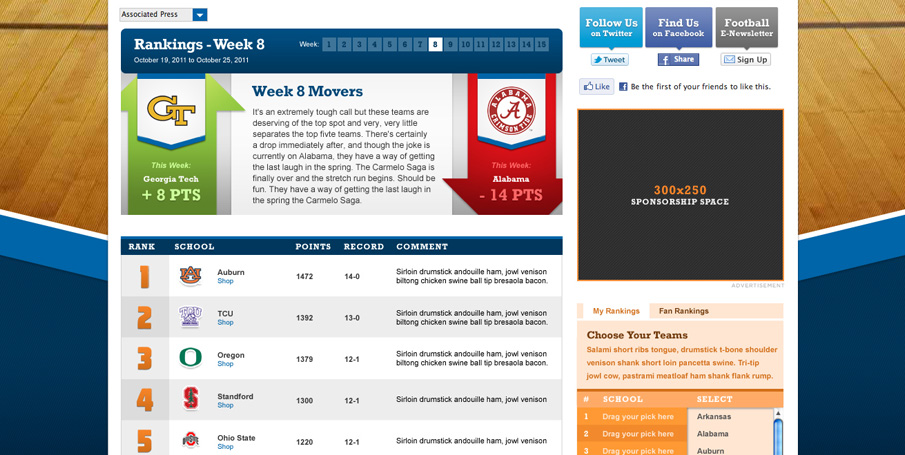Select week 2 in the week selector
Screen dimensions: 905x455
344,44
